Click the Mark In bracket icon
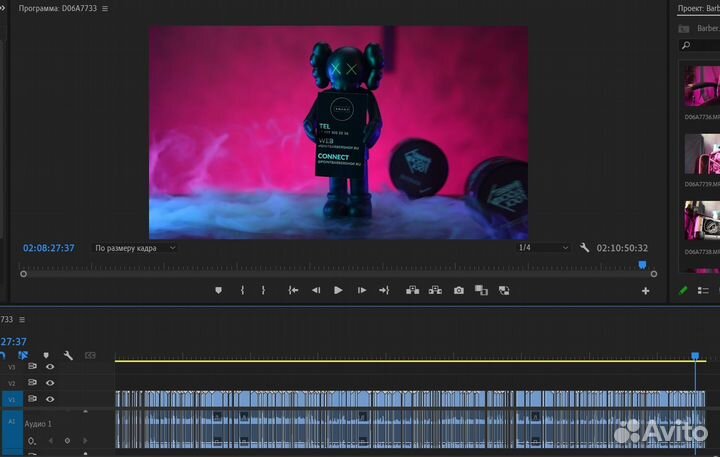 click(x=242, y=291)
